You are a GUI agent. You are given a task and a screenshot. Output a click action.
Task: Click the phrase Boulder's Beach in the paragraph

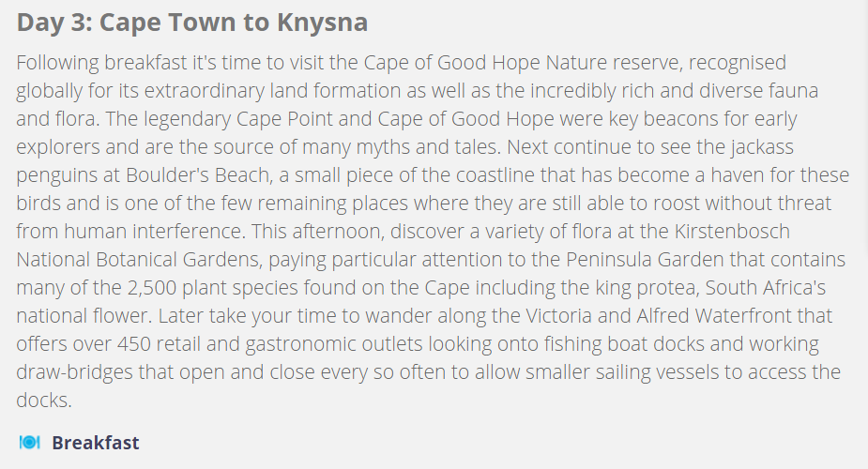click(198, 174)
